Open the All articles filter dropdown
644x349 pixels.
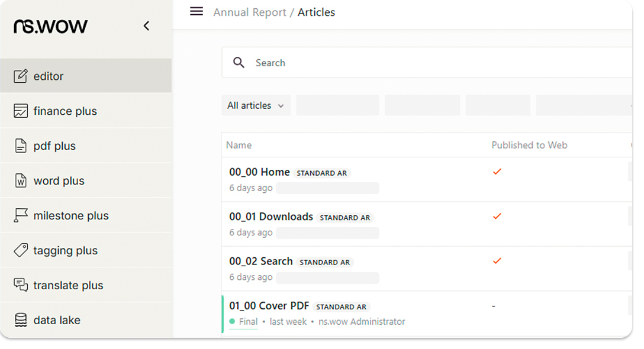tap(256, 105)
